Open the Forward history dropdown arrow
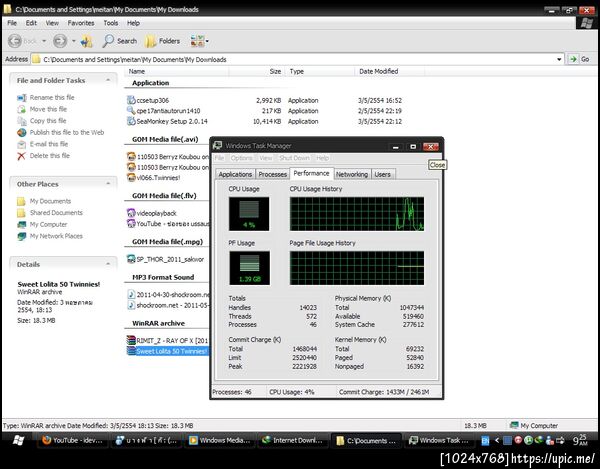This screenshot has width=600, height=469. tap(73, 41)
